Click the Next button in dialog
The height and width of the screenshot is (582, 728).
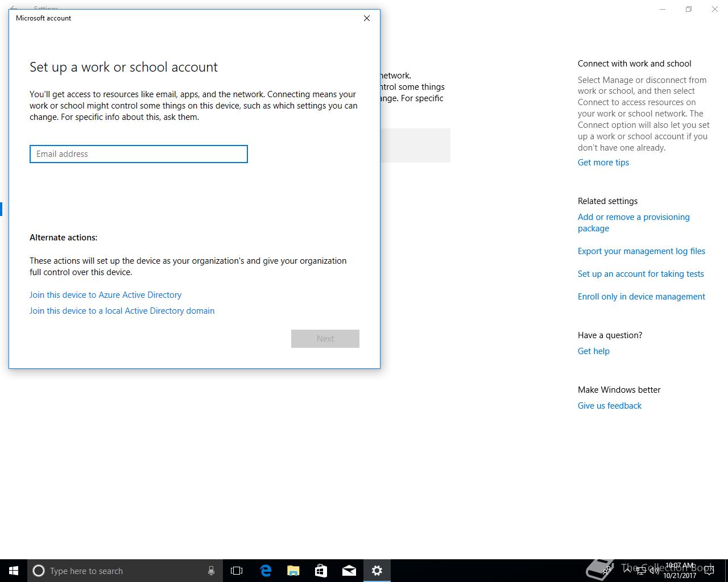[325, 339]
